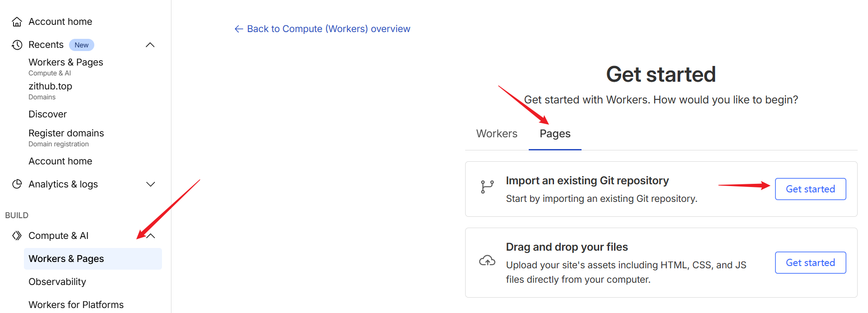Click the cloud upload icon
This screenshot has width=868, height=313.
click(x=487, y=261)
